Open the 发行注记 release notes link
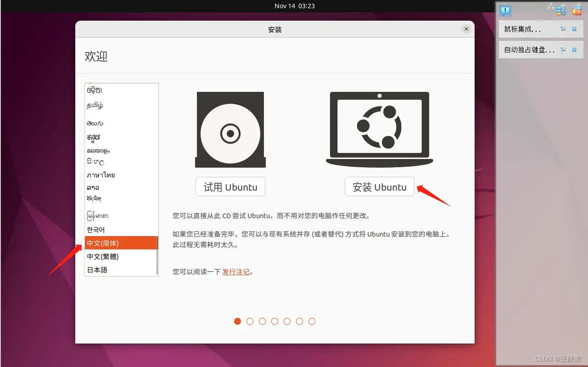The width and height of the screenshot is (588, 367). point(236,272)
